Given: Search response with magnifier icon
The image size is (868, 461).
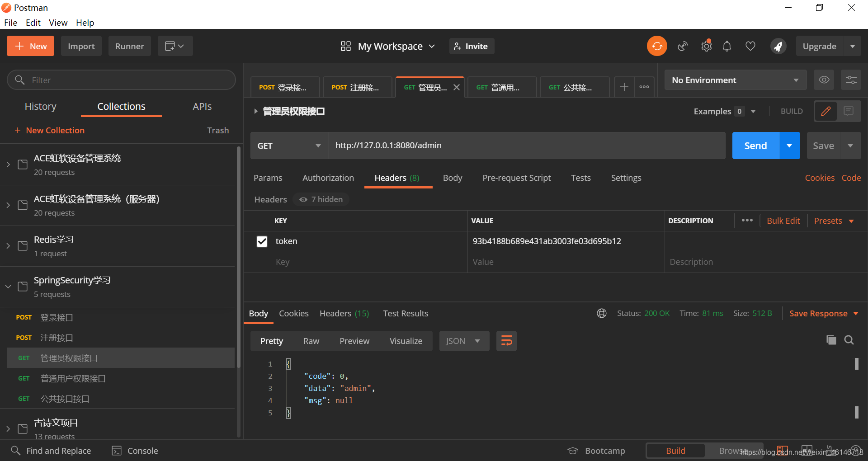Looking at the screenshot, I should click(849, 340).
